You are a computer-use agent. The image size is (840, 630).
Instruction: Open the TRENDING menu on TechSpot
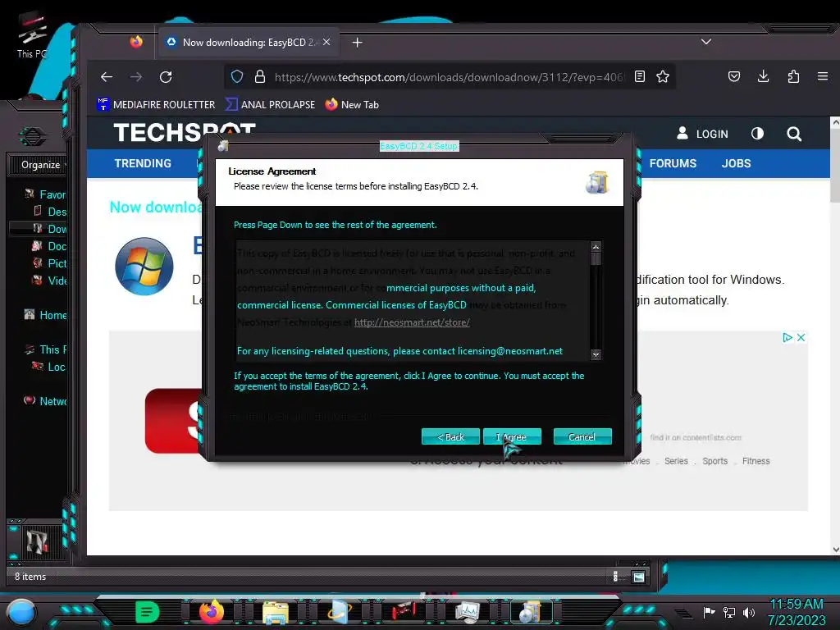pos(143,163)
